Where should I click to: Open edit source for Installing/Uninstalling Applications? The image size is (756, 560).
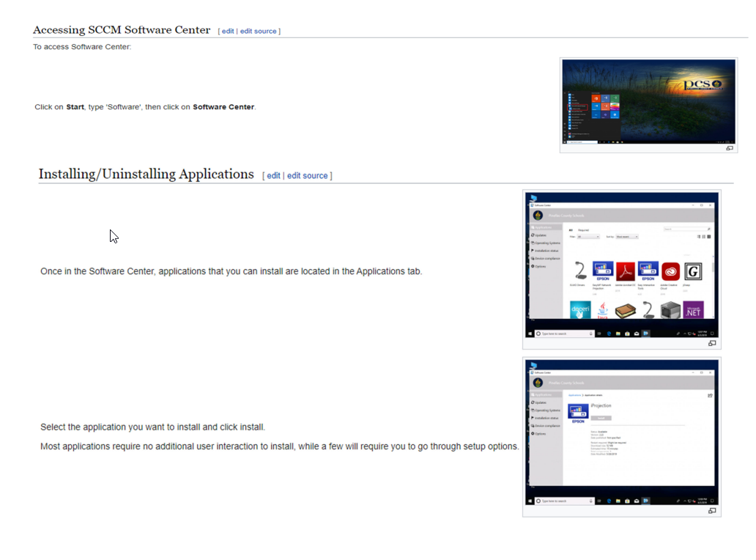pos(307,176)
